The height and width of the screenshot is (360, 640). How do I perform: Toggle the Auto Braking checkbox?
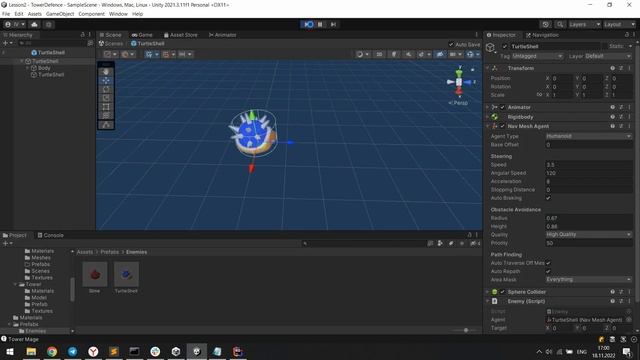(x=548, y=198)
